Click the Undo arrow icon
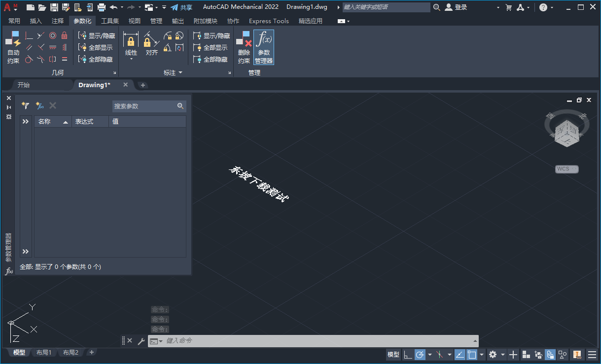Viewport: 601px width, 364px height. (113, 7)
